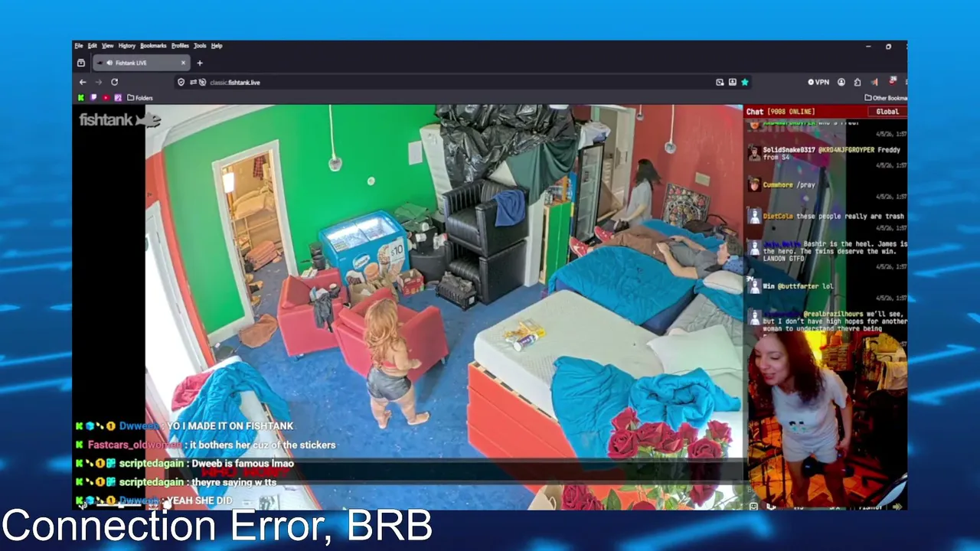Open the Bookmarks menu

tap(153, 46)
